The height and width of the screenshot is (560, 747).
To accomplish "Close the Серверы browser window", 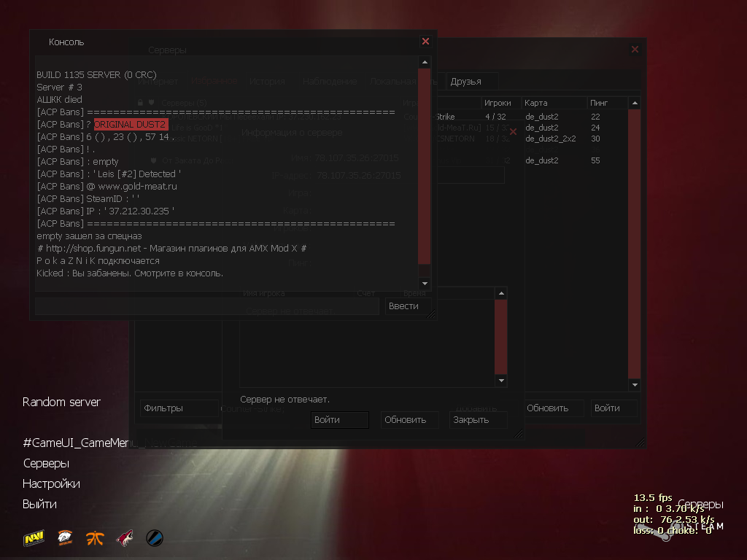I will 635,49.
